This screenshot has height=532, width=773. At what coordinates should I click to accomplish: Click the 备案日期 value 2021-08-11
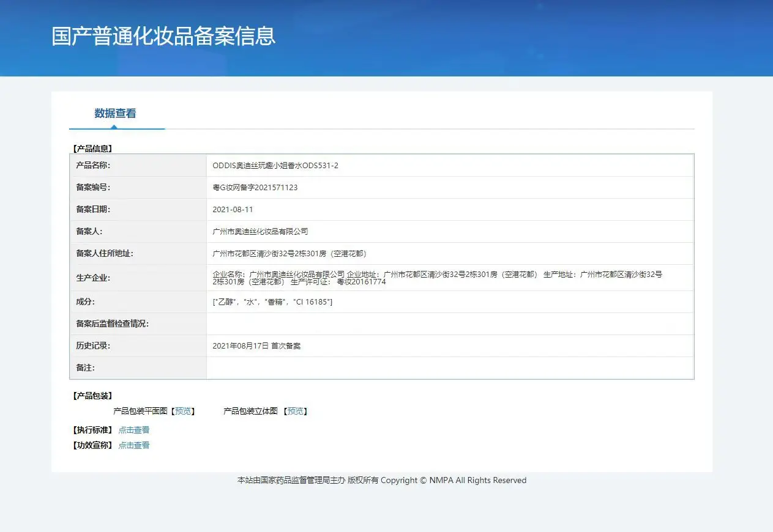pos(233,210)
